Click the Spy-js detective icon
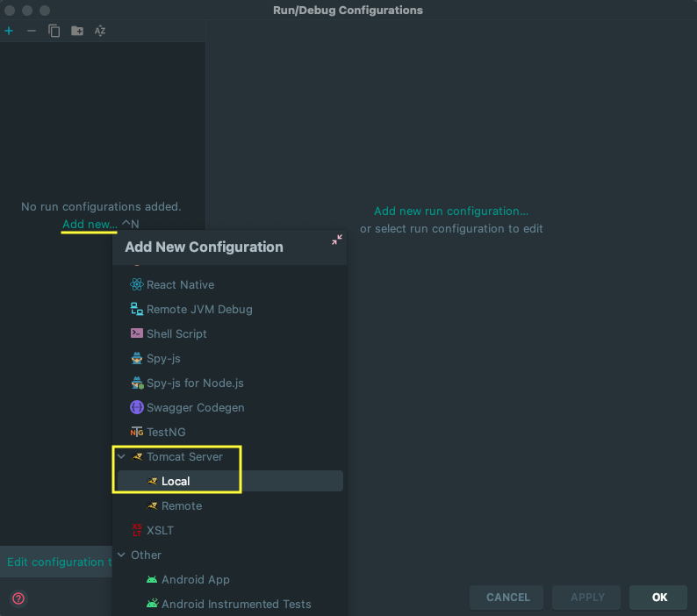The width and height of the screenshot is (697, 616). coord(136,358)
